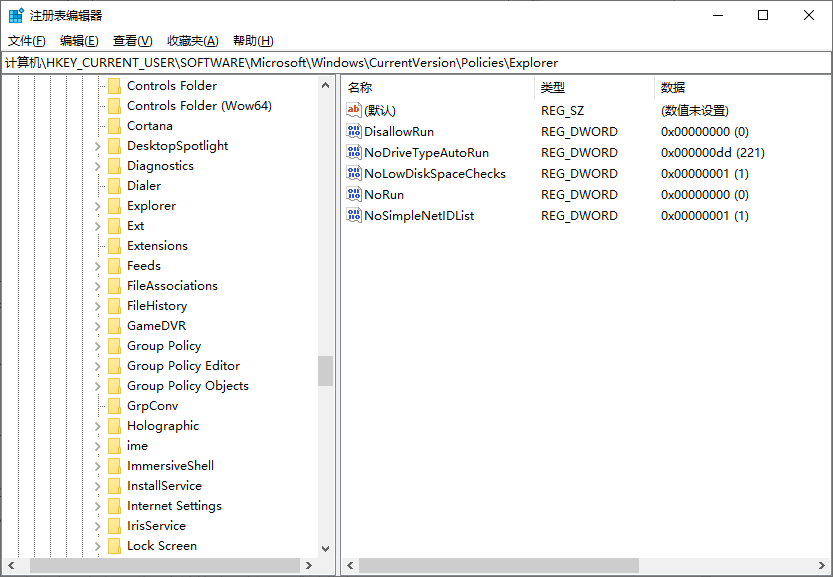This screenshot has width=833, height=577.
Task: Click values pane horizontal scroll left arrow
Action: coord(350,565)
